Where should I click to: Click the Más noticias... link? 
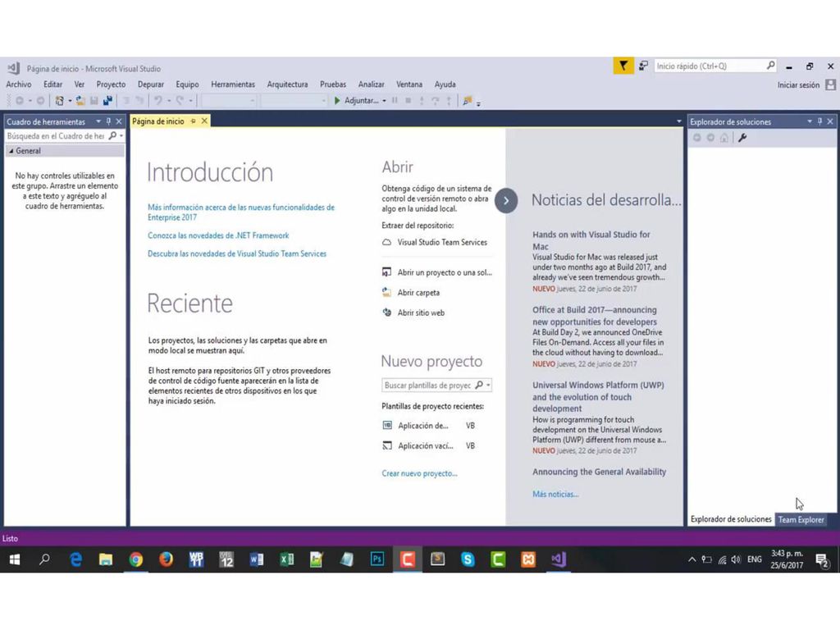pos(555,495)
